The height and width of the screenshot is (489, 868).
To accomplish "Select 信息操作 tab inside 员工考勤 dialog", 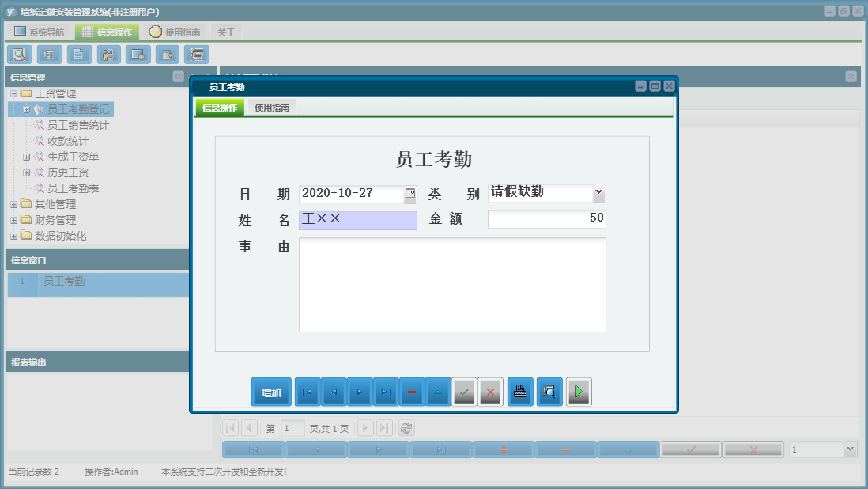I will pyautogui.click(x=220, y=108).
